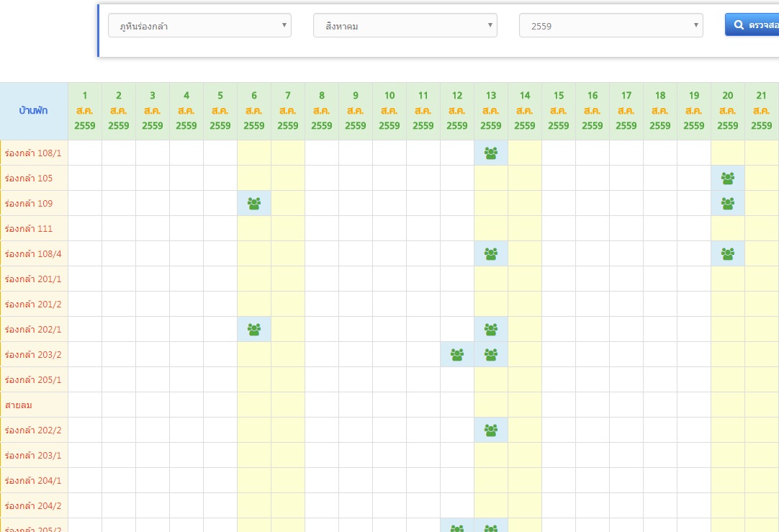Click the ร่องกล้า 203/2 booking on day 12
Image resolution: width=779 pixels, height=532 pixels.
click(x=457, y=355)
